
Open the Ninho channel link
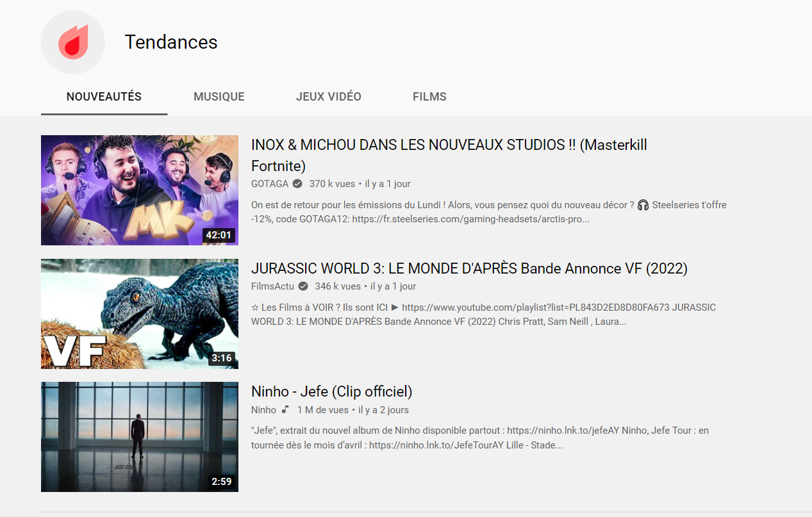click(x=263, y=409)
